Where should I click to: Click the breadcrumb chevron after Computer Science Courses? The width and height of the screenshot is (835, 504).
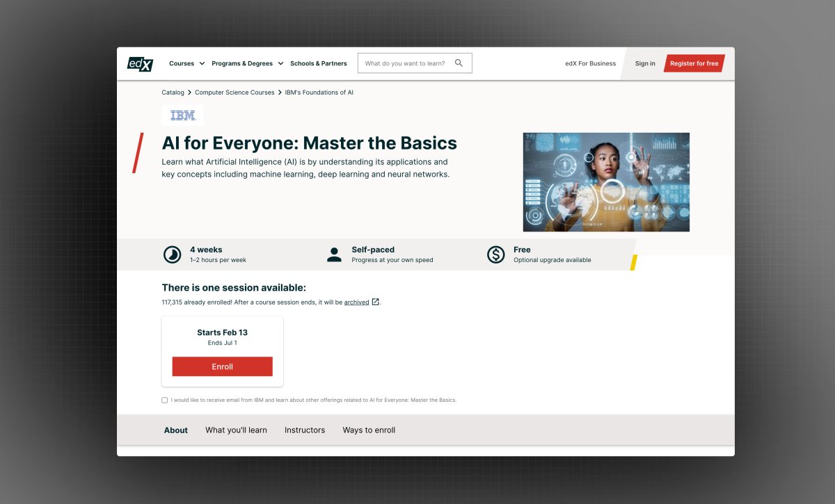click(x=280, y=92)
